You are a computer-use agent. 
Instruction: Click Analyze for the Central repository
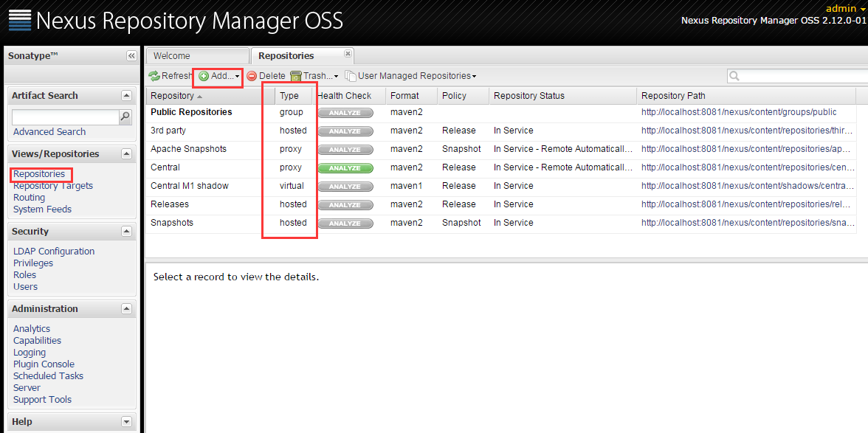pos(345,168)
